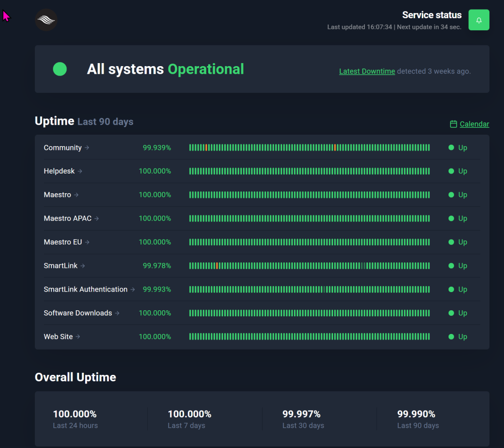Click the arrow beside Maestro EU

pyautogui.click(x=87, y=242)
